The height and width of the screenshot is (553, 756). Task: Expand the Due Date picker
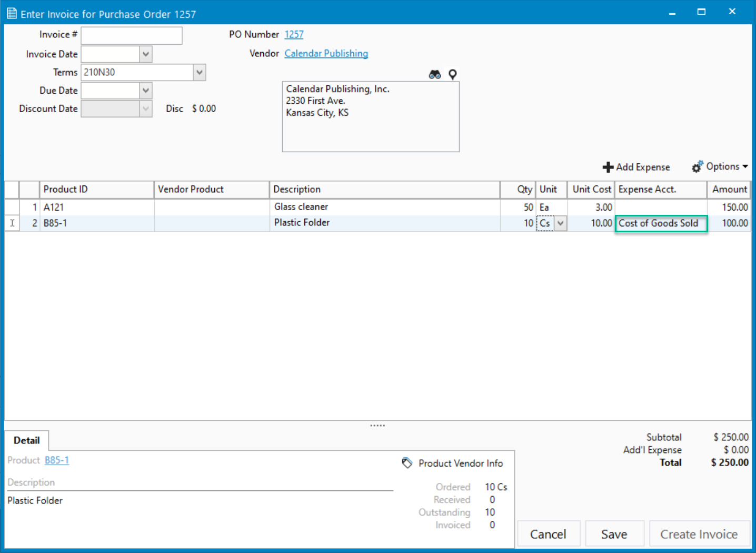coord(146,91)
